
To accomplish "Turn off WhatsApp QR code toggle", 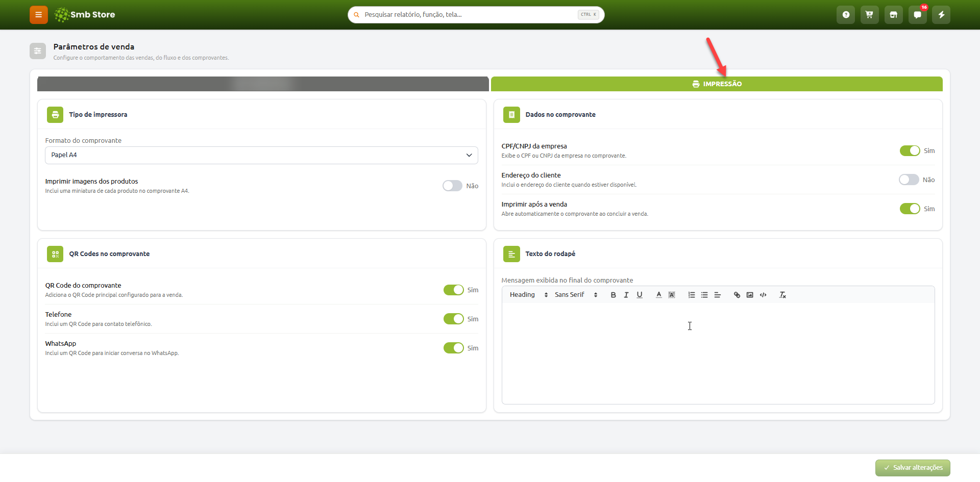I will (x=453, y=348).
